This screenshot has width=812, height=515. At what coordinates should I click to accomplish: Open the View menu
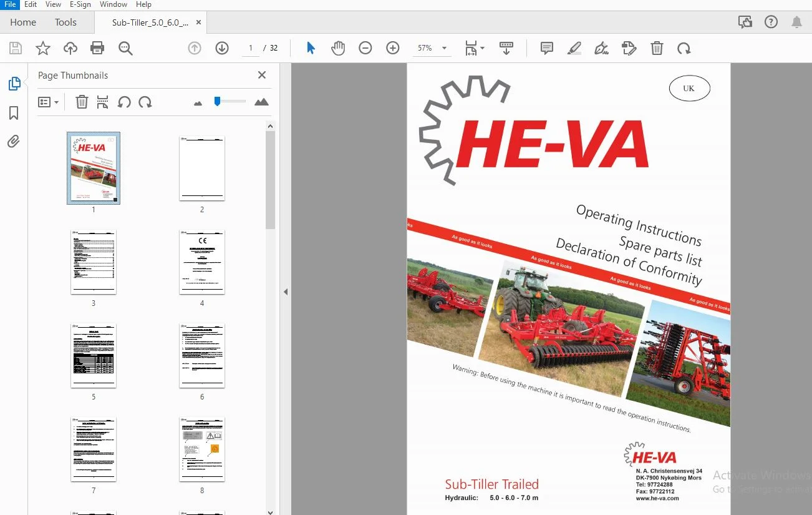pyautogui.click(x=54, y=4)
